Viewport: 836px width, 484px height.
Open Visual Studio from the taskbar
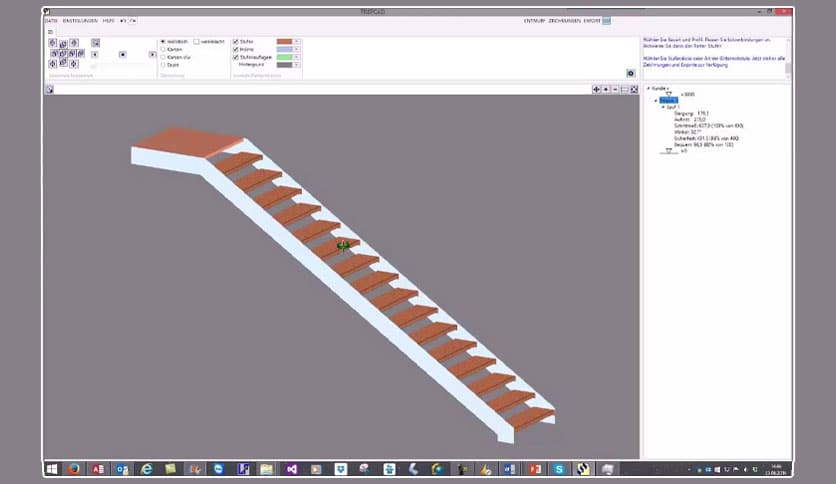pyautogui.click(x=291, y=469)
